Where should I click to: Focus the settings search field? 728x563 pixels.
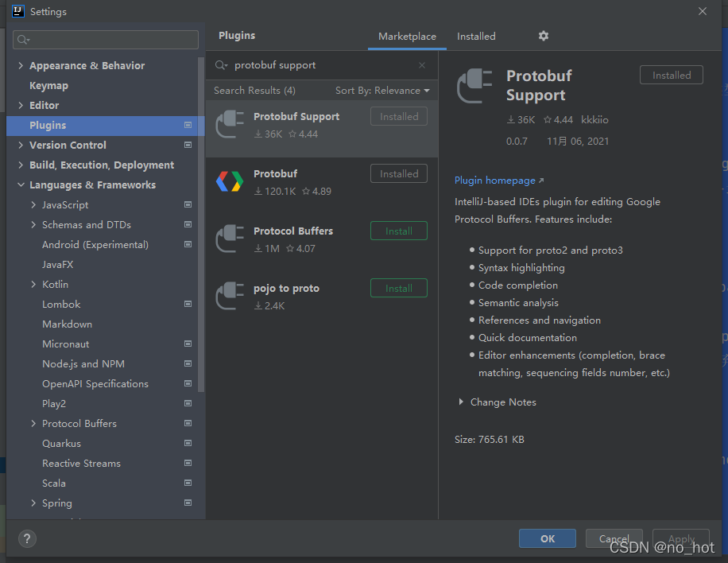[x=106, y=40]
